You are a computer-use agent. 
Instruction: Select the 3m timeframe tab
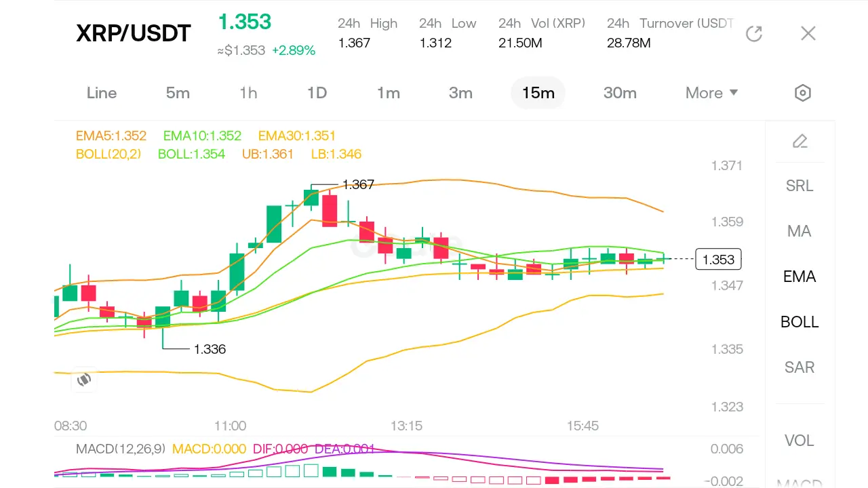pos(460,93)
